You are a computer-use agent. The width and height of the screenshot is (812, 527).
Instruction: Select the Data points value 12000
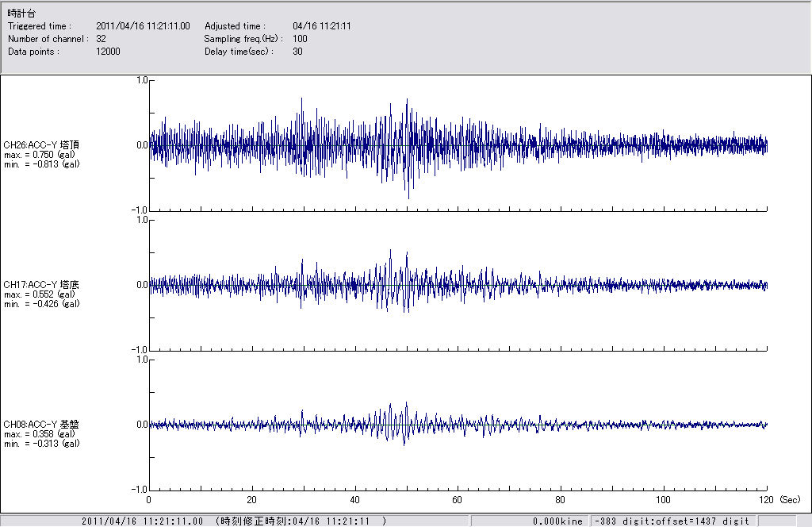[x=108, y=52]
